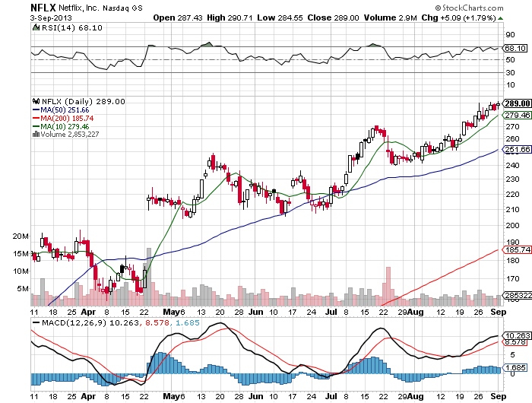Click the 'MA(50) 251.66' legend entry

tap(65, 110)
